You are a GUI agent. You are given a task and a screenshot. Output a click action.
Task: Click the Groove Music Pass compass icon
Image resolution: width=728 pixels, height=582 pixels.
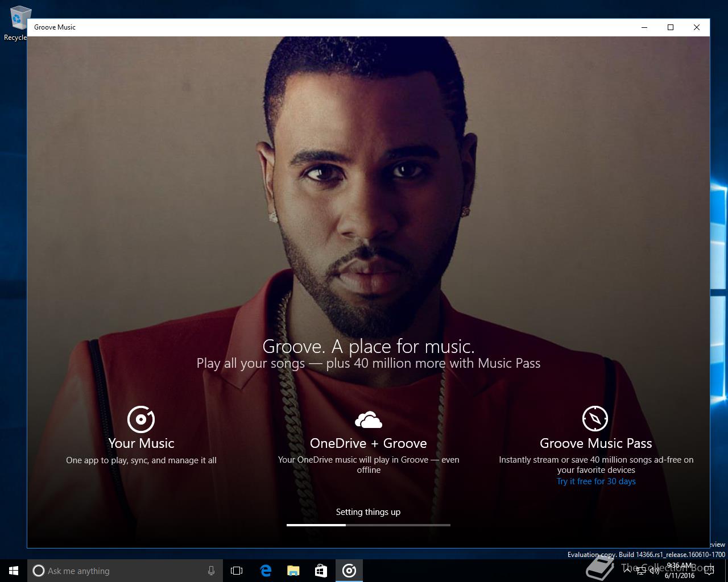595,419
